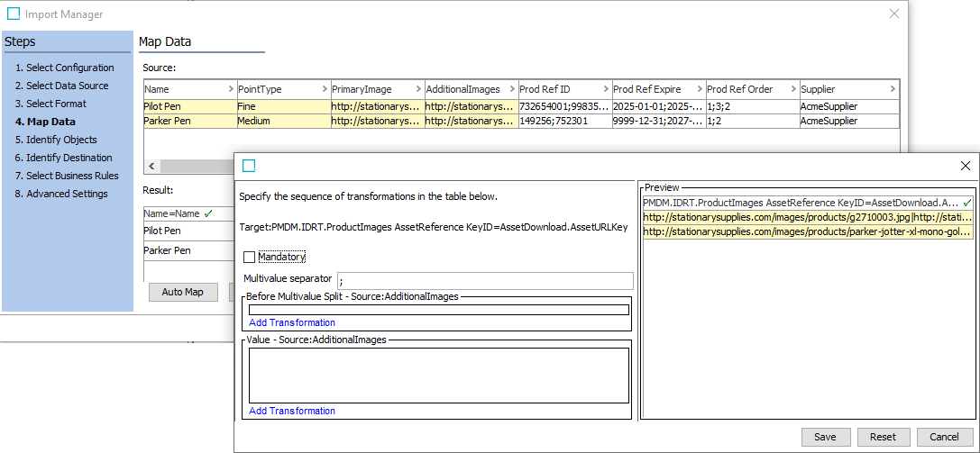980x453 pixels.
Task: Select the Advanced Settings step
Action: coord(61,194)
